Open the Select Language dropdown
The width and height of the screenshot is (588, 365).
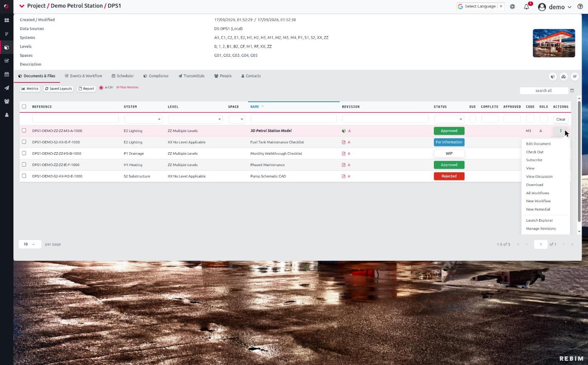(480, 6)
